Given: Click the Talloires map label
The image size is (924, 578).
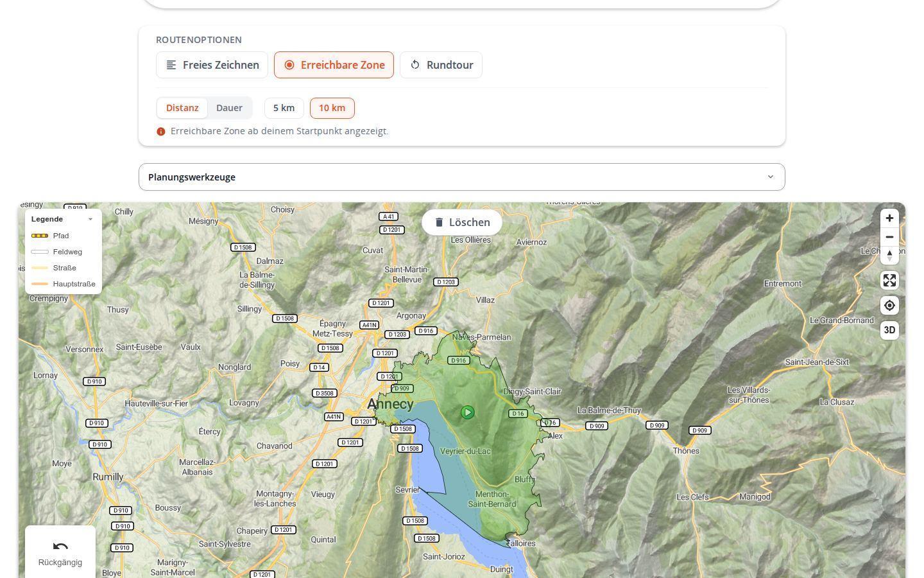Looking at the screenshot, I should tap(520, 543).
